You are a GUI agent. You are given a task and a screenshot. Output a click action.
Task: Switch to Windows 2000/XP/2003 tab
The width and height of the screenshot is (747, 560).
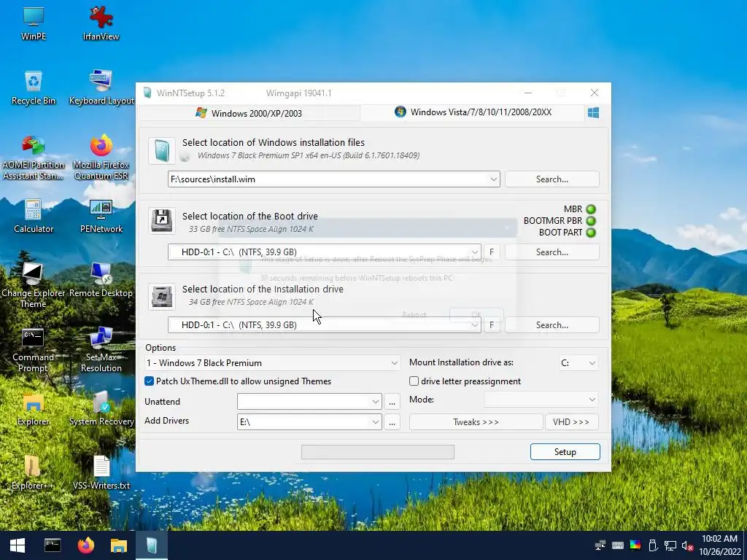tap(249, 113)
